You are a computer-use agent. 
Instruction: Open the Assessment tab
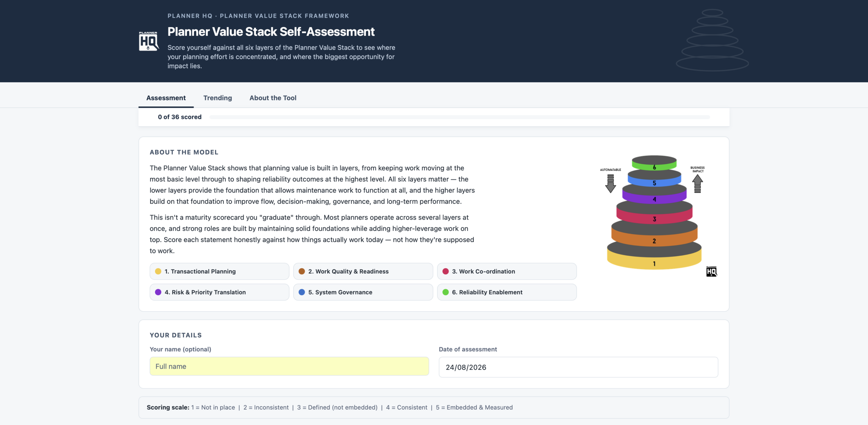166,98
